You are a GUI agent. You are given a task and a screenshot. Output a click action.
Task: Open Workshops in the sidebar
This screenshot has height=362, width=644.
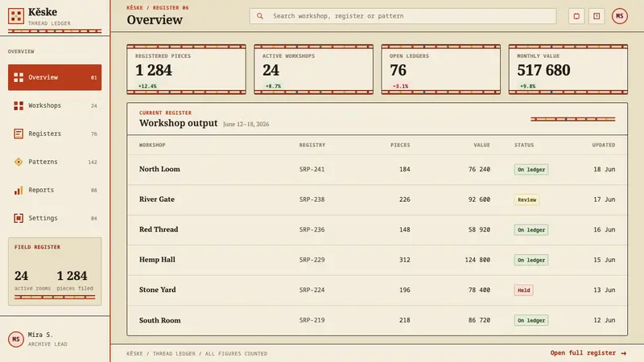pos(55,105)
